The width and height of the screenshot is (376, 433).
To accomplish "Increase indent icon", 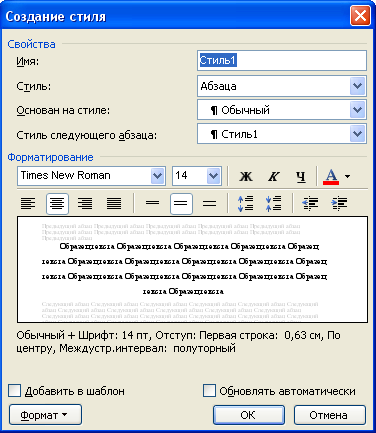I will (339, 203).
